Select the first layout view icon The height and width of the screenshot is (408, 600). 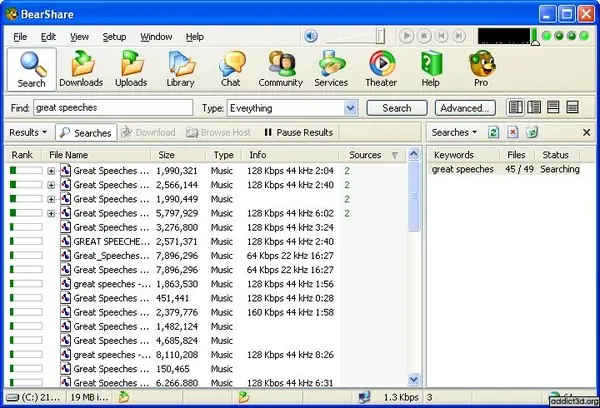point(515,108)
